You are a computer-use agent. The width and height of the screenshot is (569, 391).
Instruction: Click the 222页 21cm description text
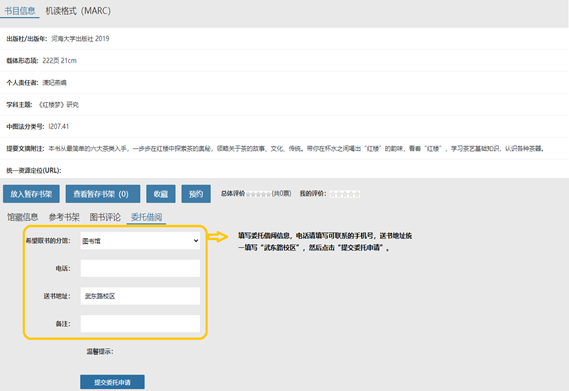pyautogui.click(x=60, y=61)
